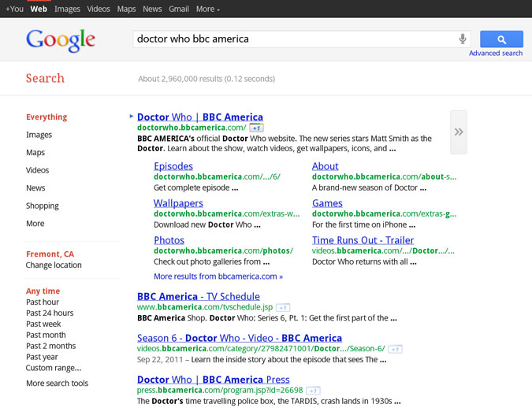Click the Change location link
The width and height of the screenshot is (532, 408).
(54, 265)
